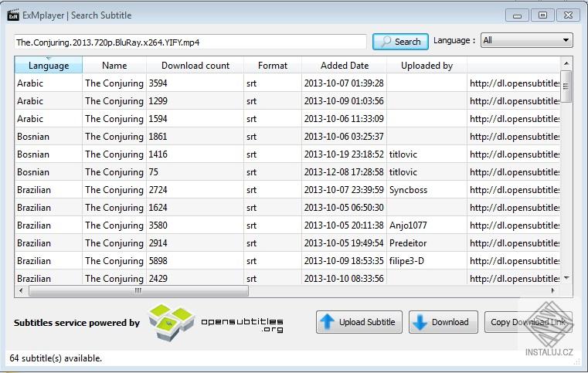Image resolution: width=588 pixels, height=373 pixels.
Task: Select the Bosnian row with 1861 downloads
Action: 287,137
